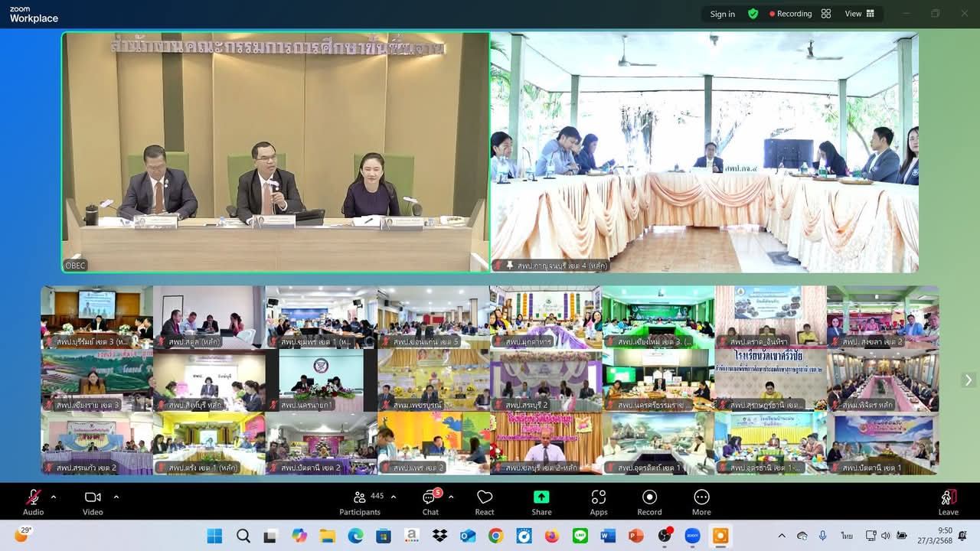Select the สพป.สตูล (หลัก) thumbnail
980x551 pixels.
tap(209, 317)
